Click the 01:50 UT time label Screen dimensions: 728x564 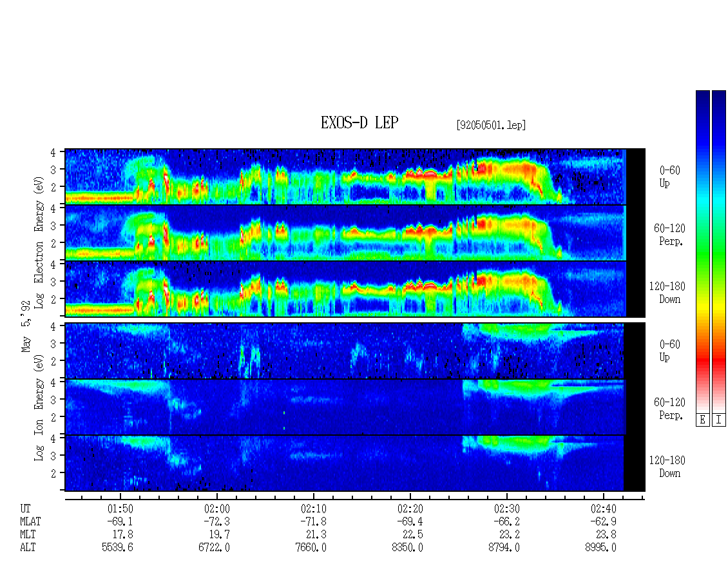(120, 509)
